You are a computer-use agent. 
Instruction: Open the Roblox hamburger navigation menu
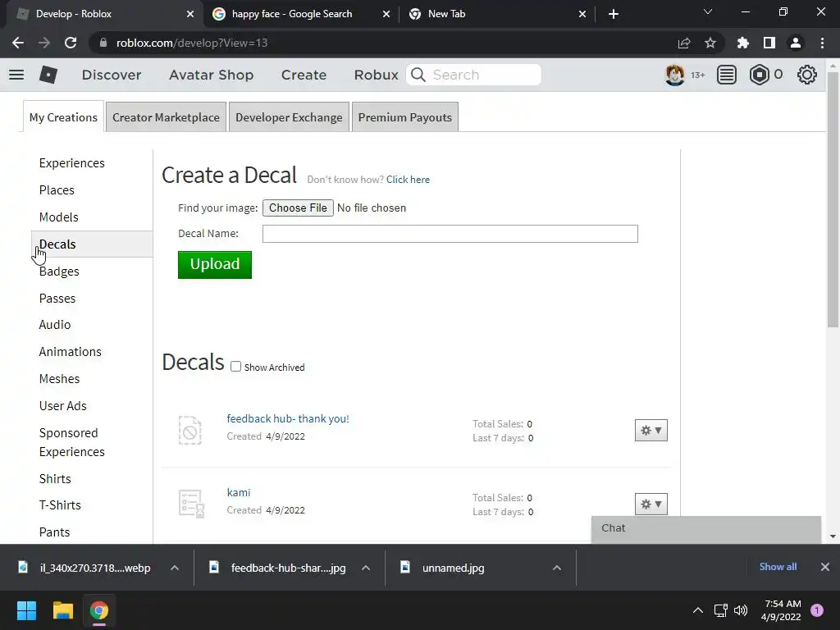click(x=16, y=75)
